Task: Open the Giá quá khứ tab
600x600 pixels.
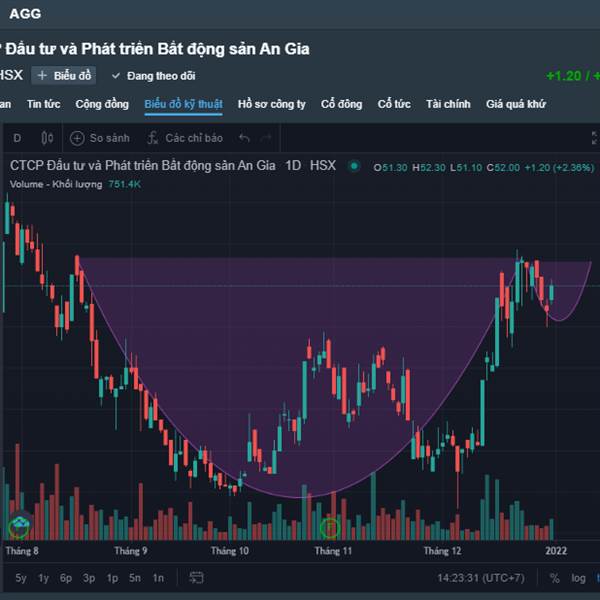Action: 516,104
